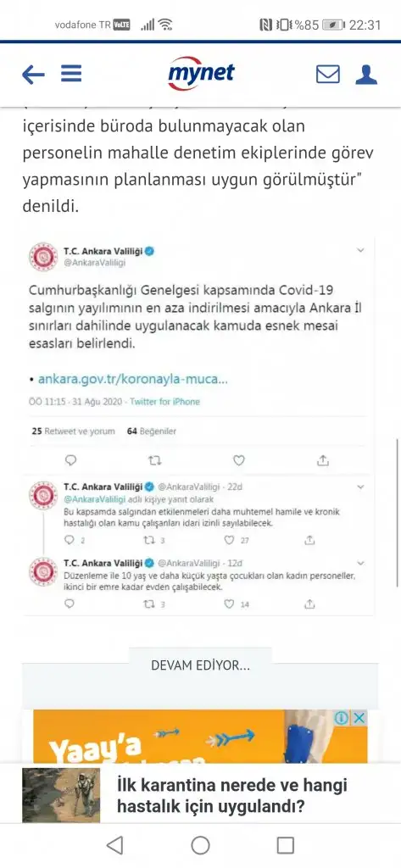Open the user profile icon
The width and height of the screenshot is (401, 868).
[x=366, y=75]
